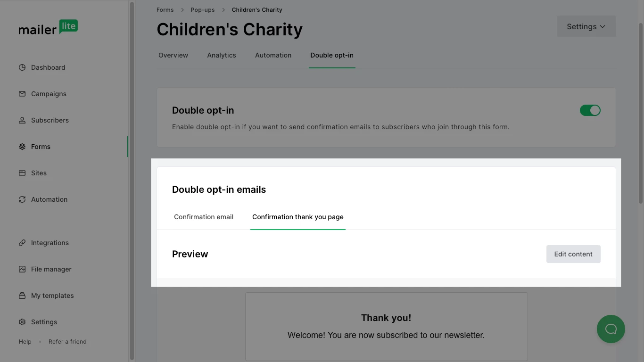Open the Analytics tab
This screenshot has width=644, height=362.
coord(222,55)
